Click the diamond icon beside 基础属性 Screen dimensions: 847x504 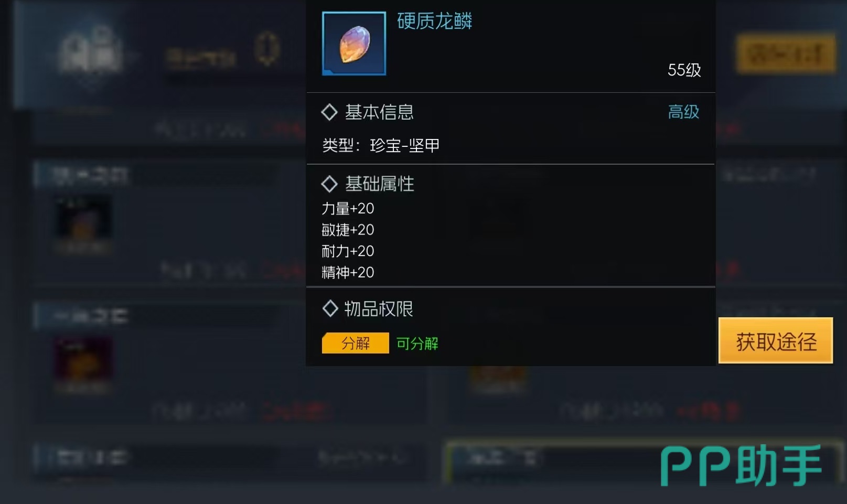[x=329, y=184]
